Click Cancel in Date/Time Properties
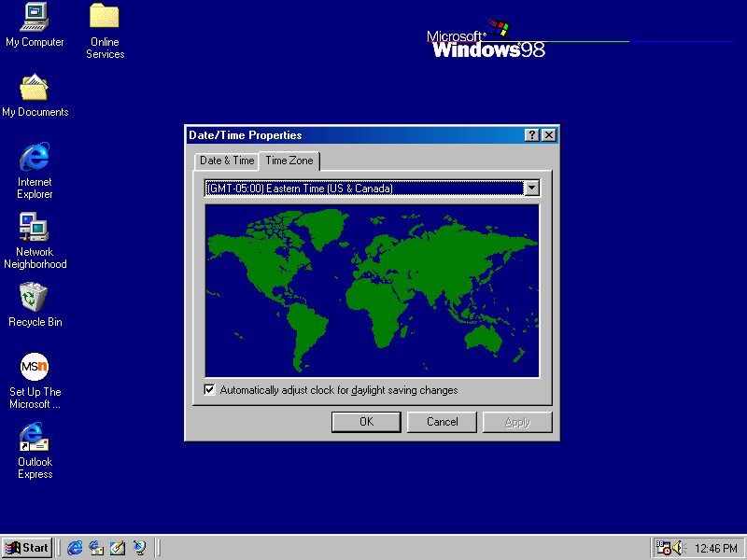This screenshot has height=560, width=747. 442,422
